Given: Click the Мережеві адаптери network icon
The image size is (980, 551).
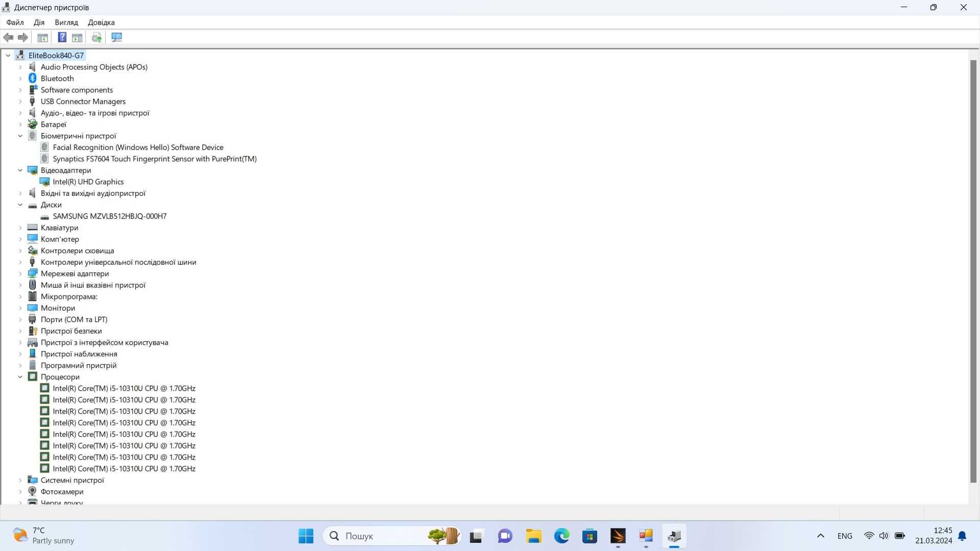Looking at the screenshot, I should (32, 273).
